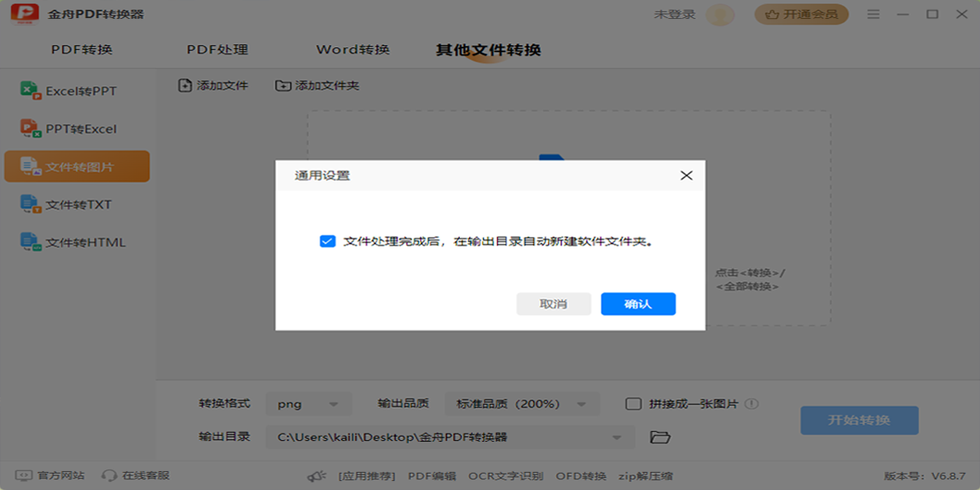Switch to the Word转换 tab
The image size is (980, 490).
click(x=352, y=49)
